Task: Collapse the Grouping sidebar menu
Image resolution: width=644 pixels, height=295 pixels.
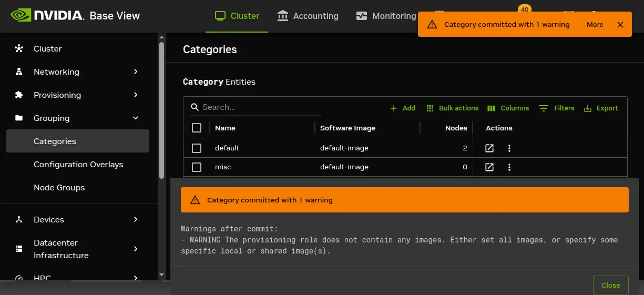Action: [x=136, y=118]
